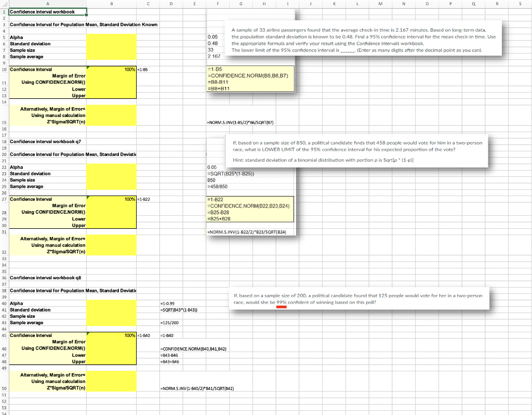
Task: Select the column F header
Action: pyautogui.click(x=218, y=4)
